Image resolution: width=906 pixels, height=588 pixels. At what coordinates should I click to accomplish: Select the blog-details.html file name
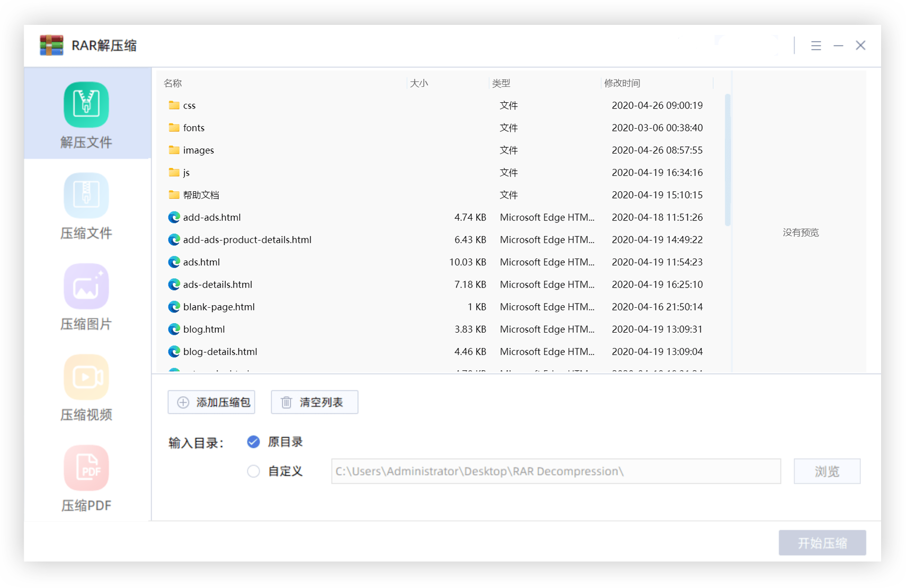point(220,352)
